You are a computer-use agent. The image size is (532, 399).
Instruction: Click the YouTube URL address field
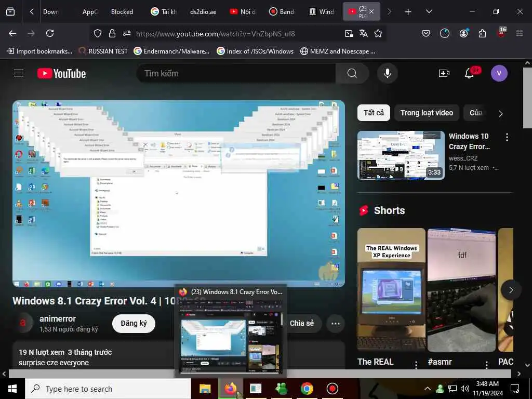[x=215, y=34]
